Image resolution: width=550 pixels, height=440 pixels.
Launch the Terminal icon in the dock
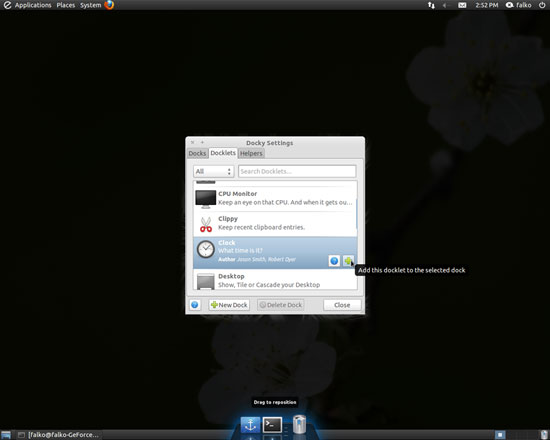273,425
